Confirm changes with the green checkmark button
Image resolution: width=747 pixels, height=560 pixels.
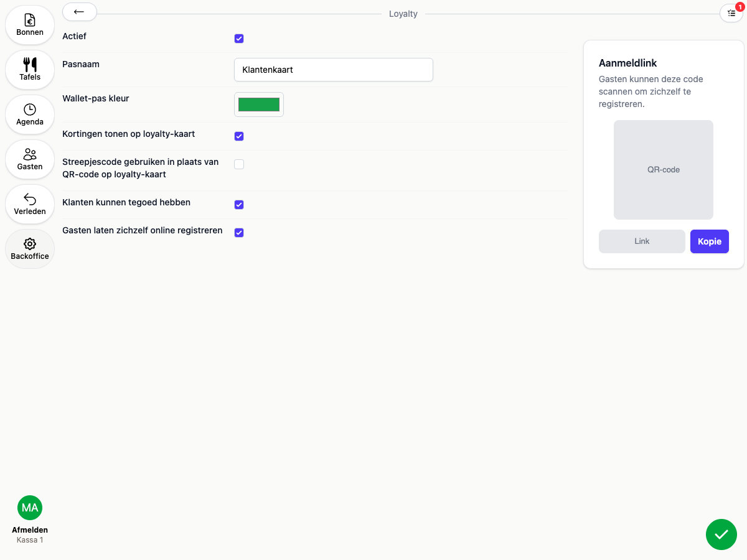(721, 534)
